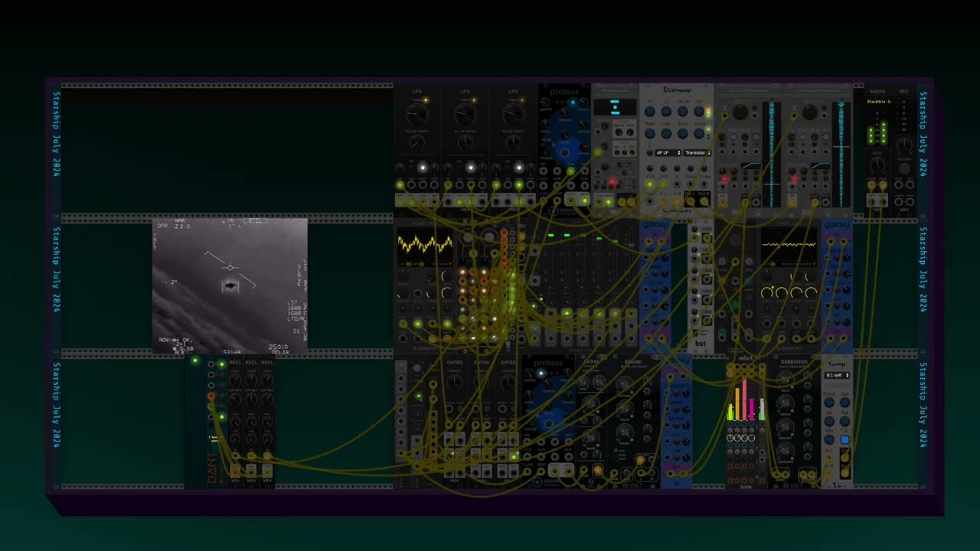The image size is (980, 551).
Task: Click the lit CV2 port on Stairway
Action: pyautogui.click(x=664, y=185)
